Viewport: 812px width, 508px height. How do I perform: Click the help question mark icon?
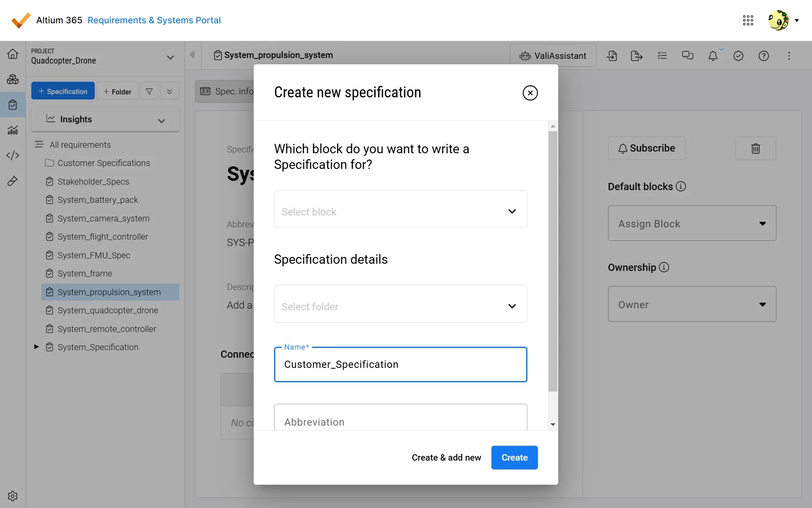[763, 56]
